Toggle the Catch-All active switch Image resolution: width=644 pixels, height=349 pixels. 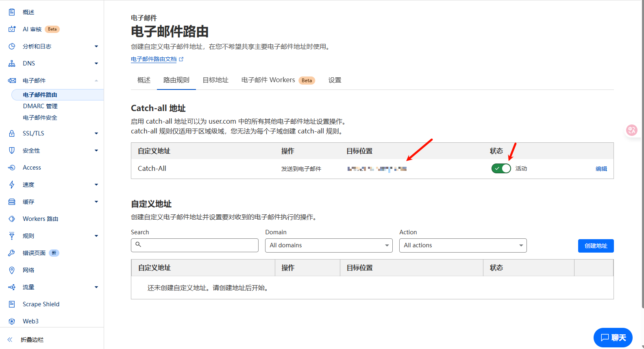point(501,168)
